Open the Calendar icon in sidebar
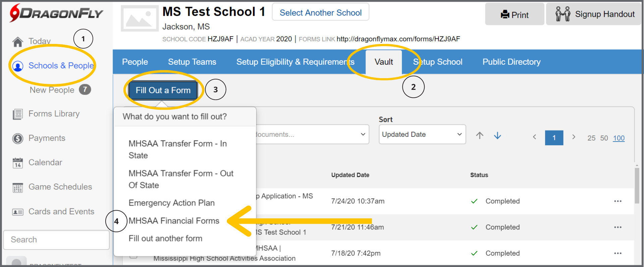Viewport: 644px width, 267px height. (18, 163)
